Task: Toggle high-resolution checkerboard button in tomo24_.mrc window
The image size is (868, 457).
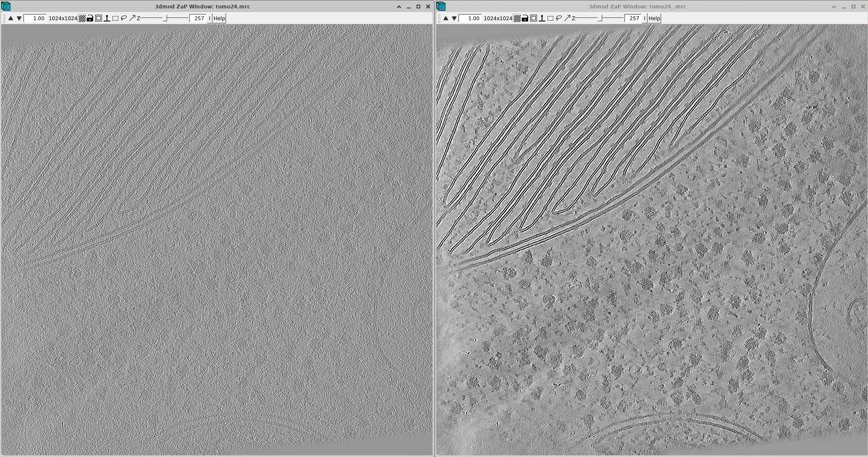Action: (517, 18)
